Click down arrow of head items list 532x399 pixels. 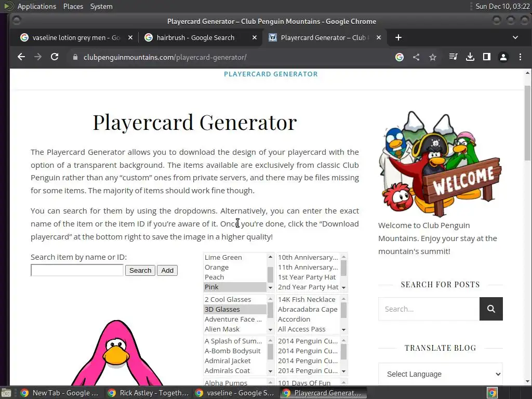tap(344, 287)
